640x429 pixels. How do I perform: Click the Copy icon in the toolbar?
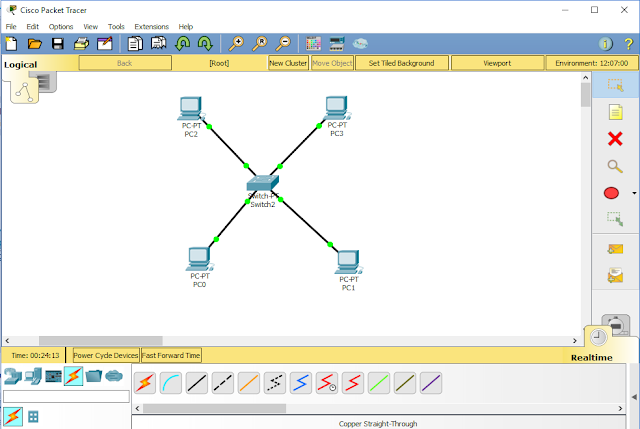135,44
